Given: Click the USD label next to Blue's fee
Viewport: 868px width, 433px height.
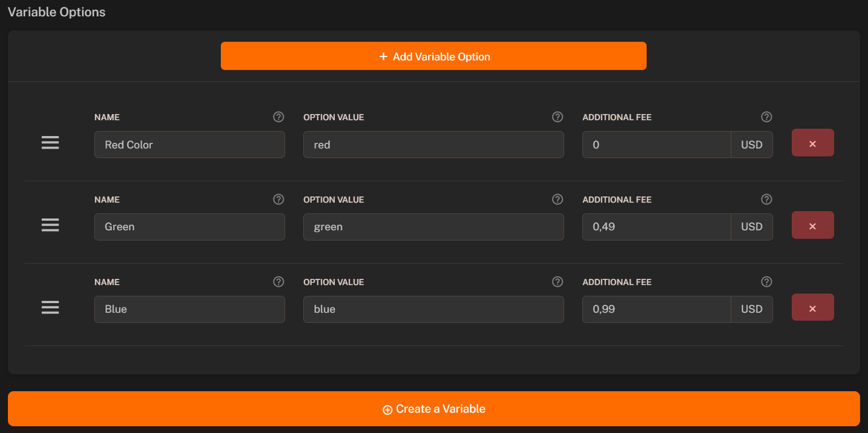Looking at the screenshot, I should [752, 309].
